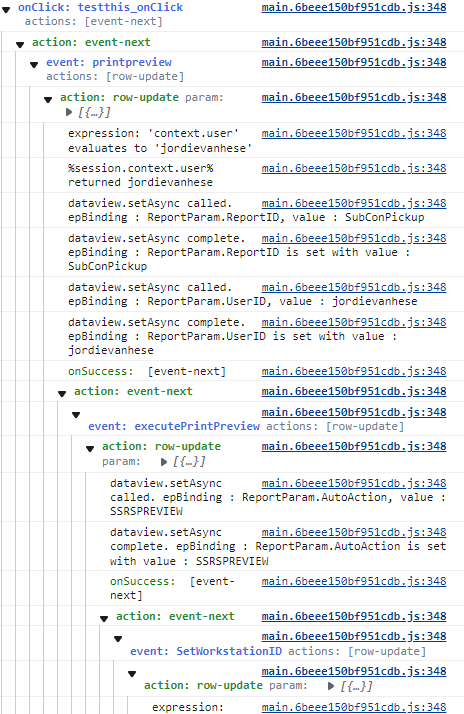Select the text 'event: SetWorkstationID'
Image resolution: width=464 pixels, height=714 pixels.
[x=206, y=652]
